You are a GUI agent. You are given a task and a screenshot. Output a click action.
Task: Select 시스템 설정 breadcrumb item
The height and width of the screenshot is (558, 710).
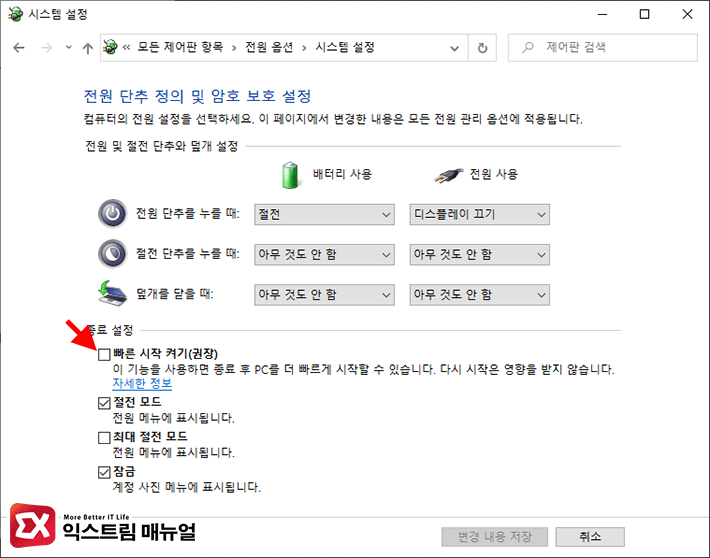click(x=345, y=47)
